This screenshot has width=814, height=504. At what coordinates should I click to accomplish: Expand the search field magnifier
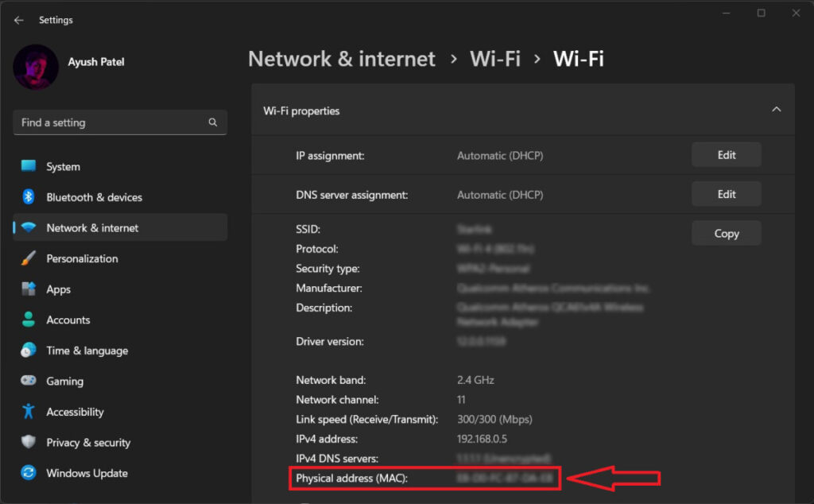(212, 122)
